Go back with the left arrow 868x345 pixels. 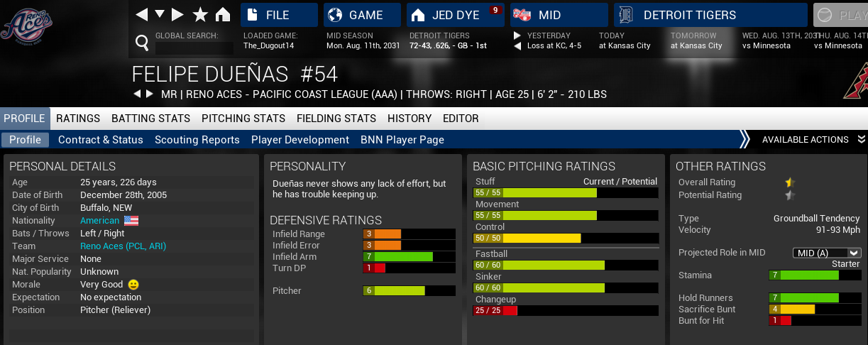142,14
